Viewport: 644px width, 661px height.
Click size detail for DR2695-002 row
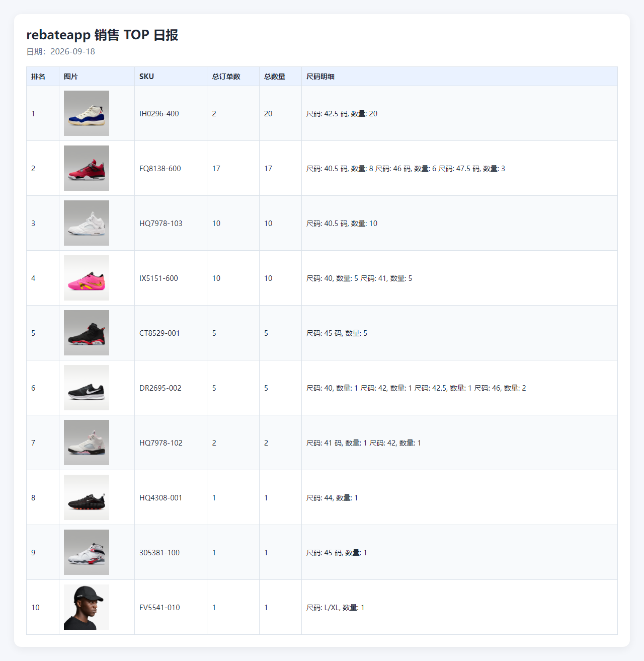(416, 388)
